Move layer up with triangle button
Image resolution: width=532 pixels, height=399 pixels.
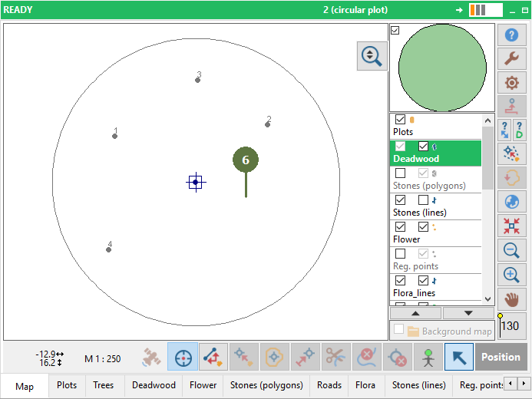tap(415, 313)
